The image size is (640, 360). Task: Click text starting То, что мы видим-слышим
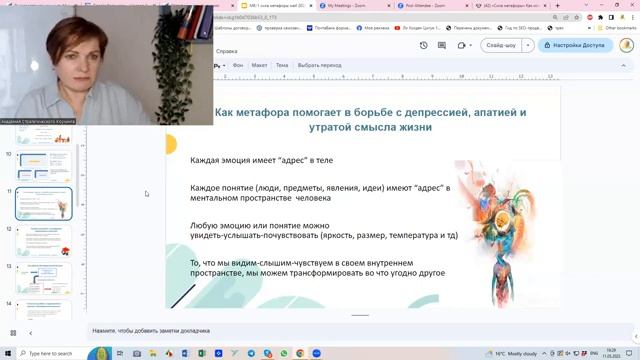pyautogui.click(x=317, y=268)
